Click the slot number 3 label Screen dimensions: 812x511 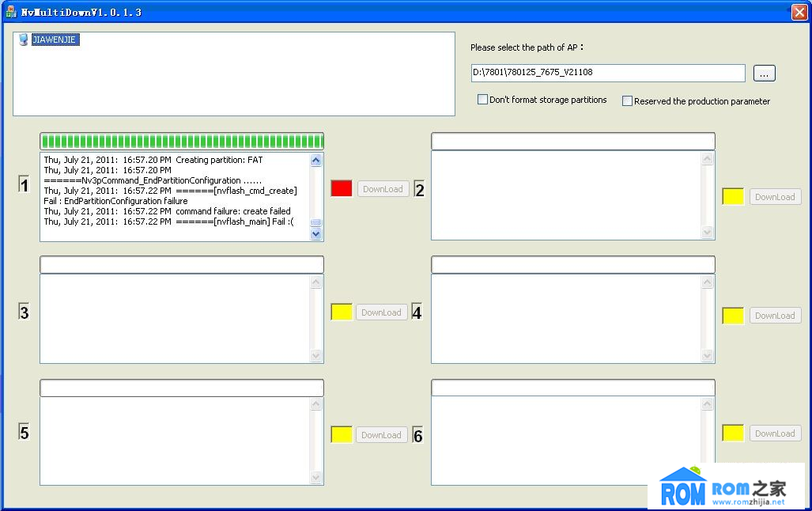24,312
